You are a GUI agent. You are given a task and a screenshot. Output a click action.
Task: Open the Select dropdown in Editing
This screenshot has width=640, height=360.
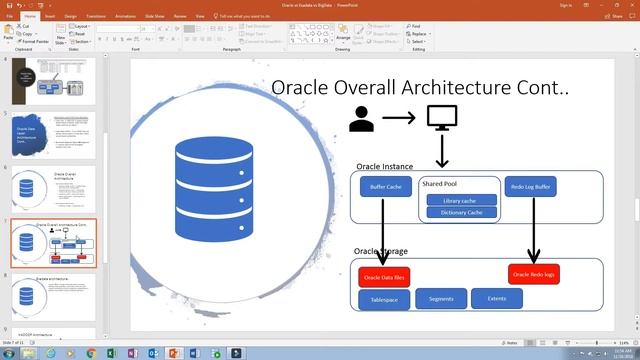tap(416, 42)
